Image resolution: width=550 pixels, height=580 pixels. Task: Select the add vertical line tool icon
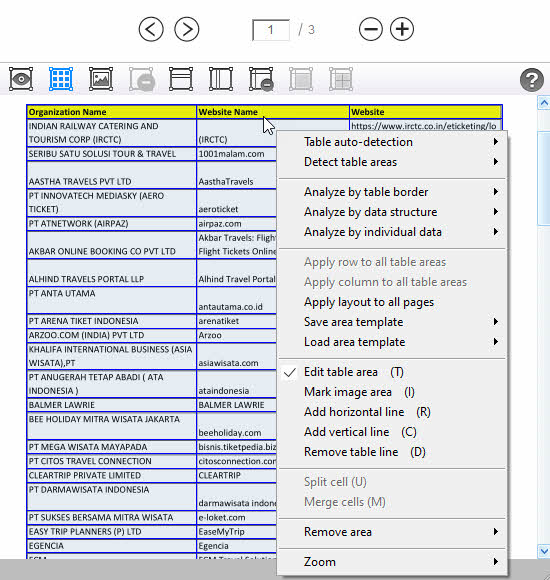(x=221, y=79)
